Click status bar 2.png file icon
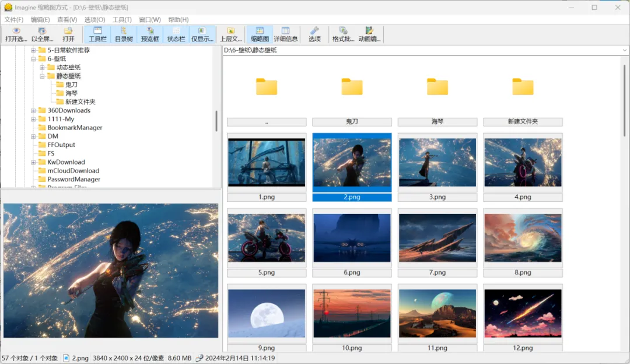This screenshot has height=364, width=630. 66,358
